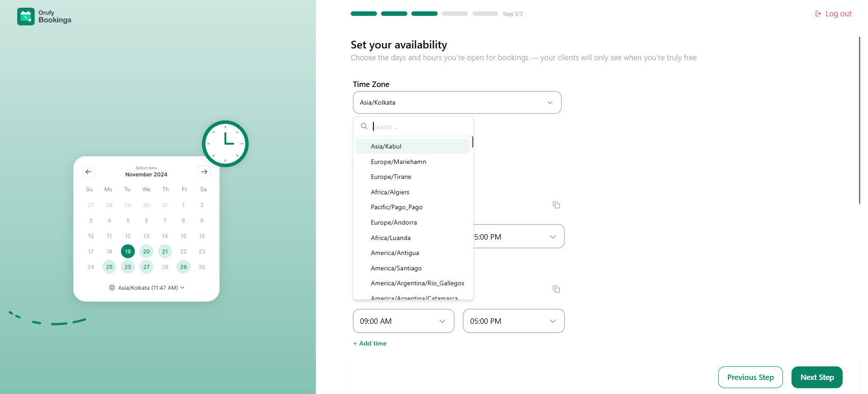868x394 pixels.
Task: Click the Orufy Bookings logo
Action: pos(44,16)
